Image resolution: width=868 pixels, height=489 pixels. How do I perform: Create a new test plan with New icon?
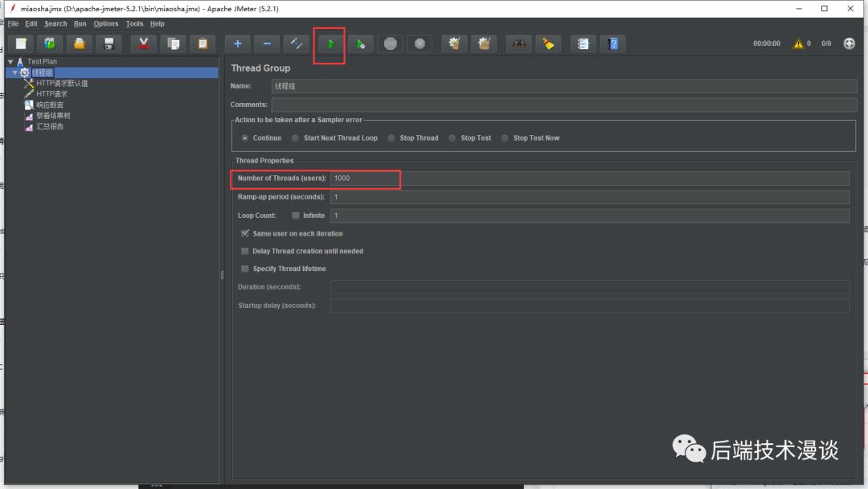[21, 43]
